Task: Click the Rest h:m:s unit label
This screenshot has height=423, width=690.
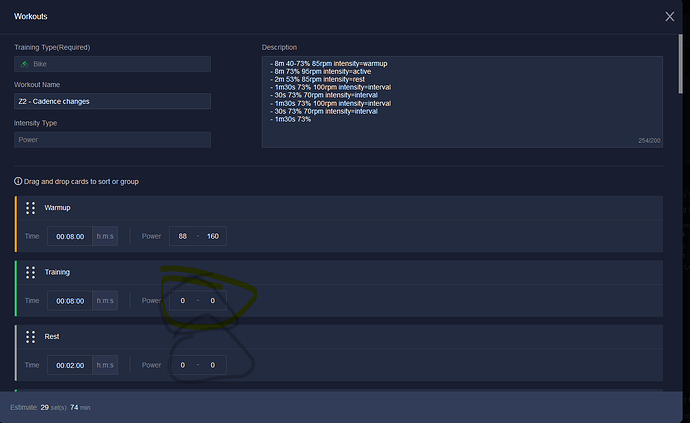Action: click(105, 365)
